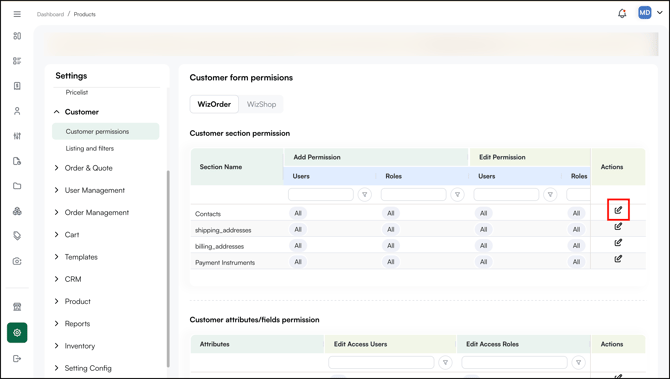Open the dashboard grid icon in sidebar
Screen dimensions: 670x379
pyautogui.click(x=17, y=36)
